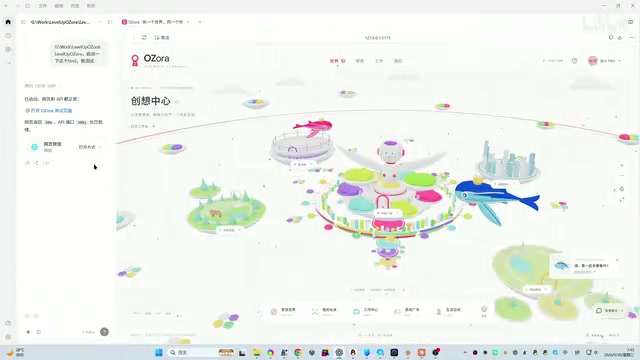Activate the element select tool beside refresh
The image size is (640, 360).
[x=162, y=38]
